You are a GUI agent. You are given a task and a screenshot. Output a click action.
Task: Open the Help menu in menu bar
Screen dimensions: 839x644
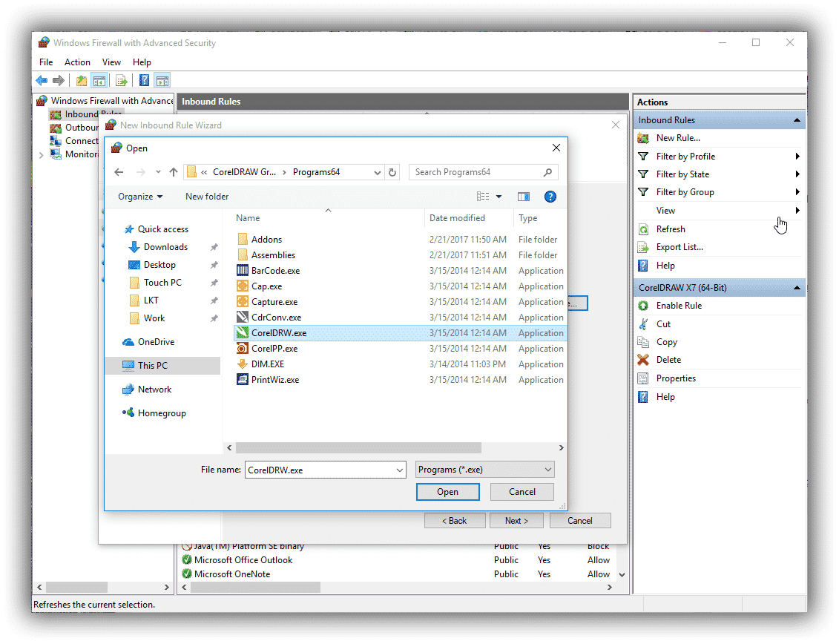click(142, 62)
